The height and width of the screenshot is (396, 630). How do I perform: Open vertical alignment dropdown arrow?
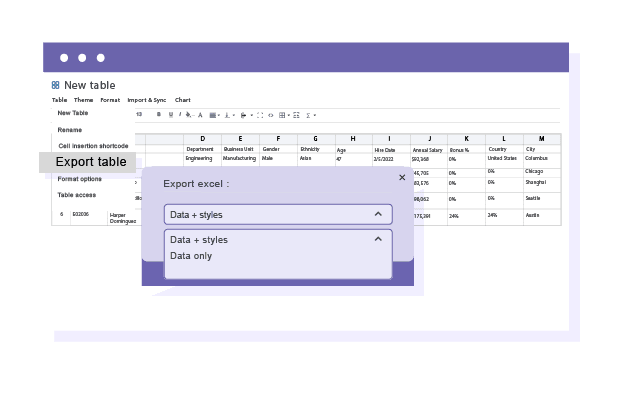click(234, 116)
